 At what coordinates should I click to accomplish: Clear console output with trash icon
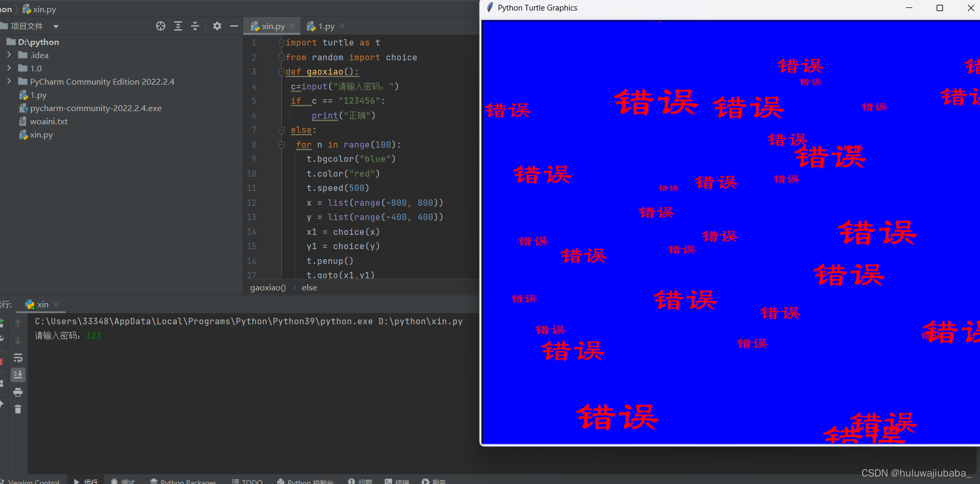(18, 409)
